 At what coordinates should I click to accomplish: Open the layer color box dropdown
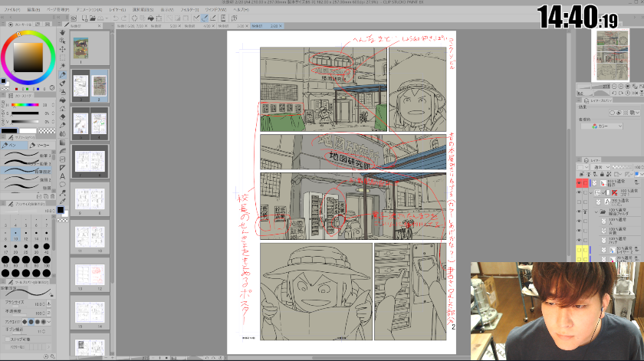(640, 175)
